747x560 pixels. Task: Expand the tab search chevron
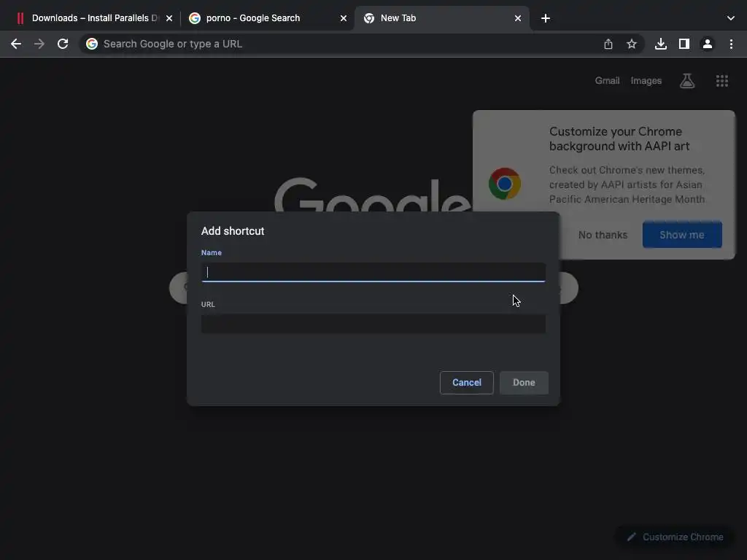(730, 18)
